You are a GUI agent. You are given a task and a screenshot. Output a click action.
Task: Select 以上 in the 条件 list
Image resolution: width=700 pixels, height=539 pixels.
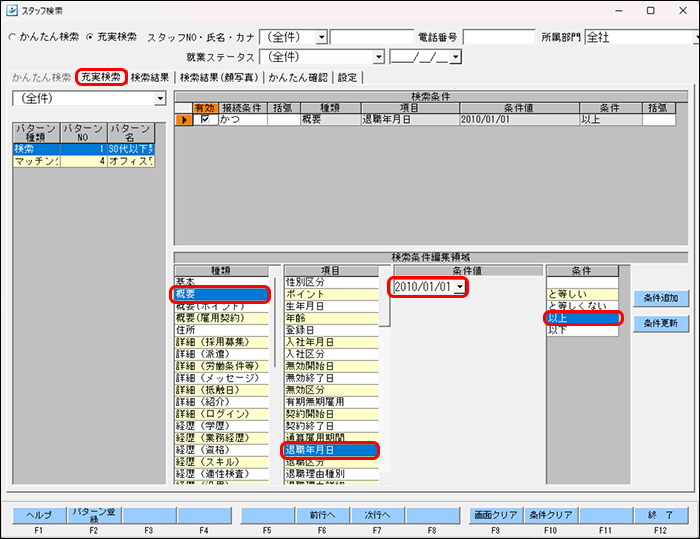[583, 318]
